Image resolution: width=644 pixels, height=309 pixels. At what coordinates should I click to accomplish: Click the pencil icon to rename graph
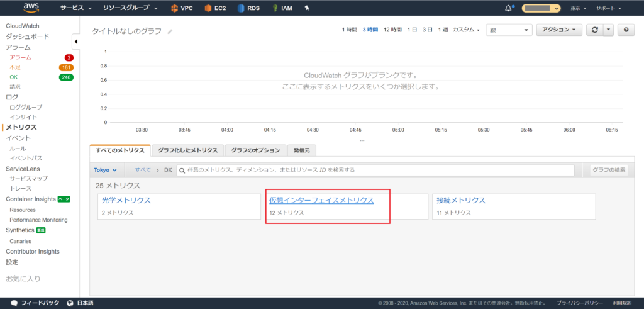170,31
